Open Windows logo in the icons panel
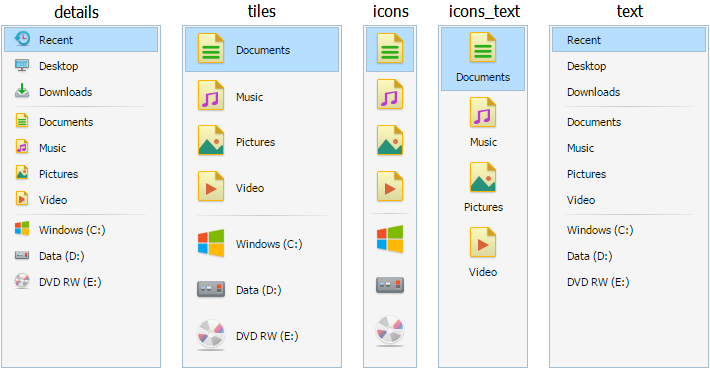Viewport: 710px width, 371px height. coord(390,239)
